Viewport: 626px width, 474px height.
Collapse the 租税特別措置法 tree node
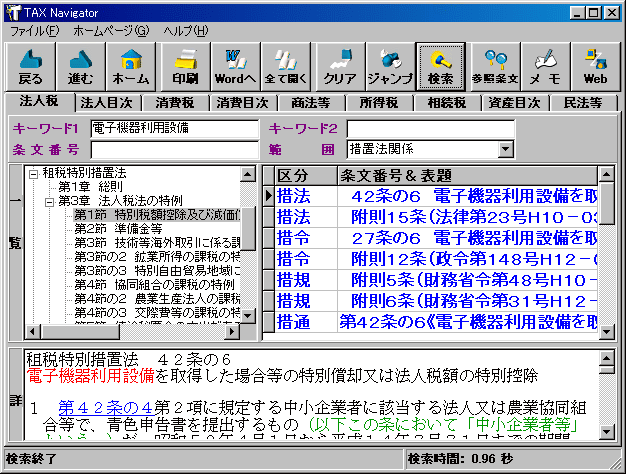coord(34,174)
